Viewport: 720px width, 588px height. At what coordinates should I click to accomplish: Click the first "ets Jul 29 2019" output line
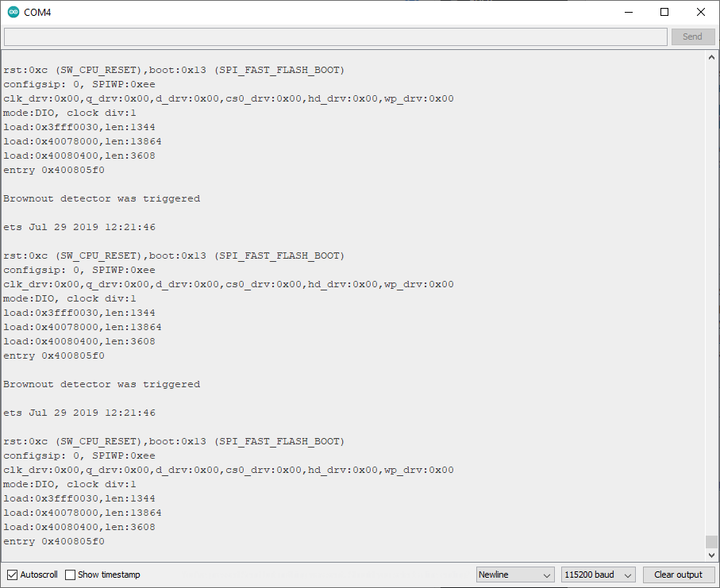(x=79, y=227)
